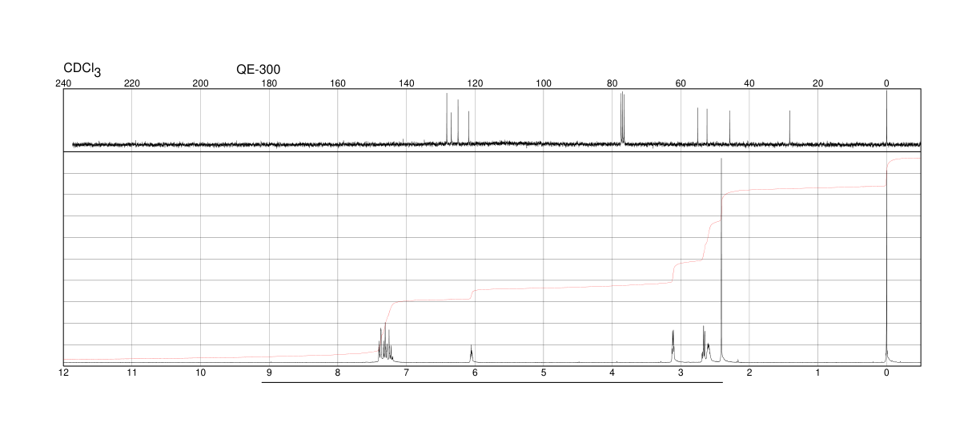Pick the carbon peak near 28 ppm

click(x=789, y=127)
